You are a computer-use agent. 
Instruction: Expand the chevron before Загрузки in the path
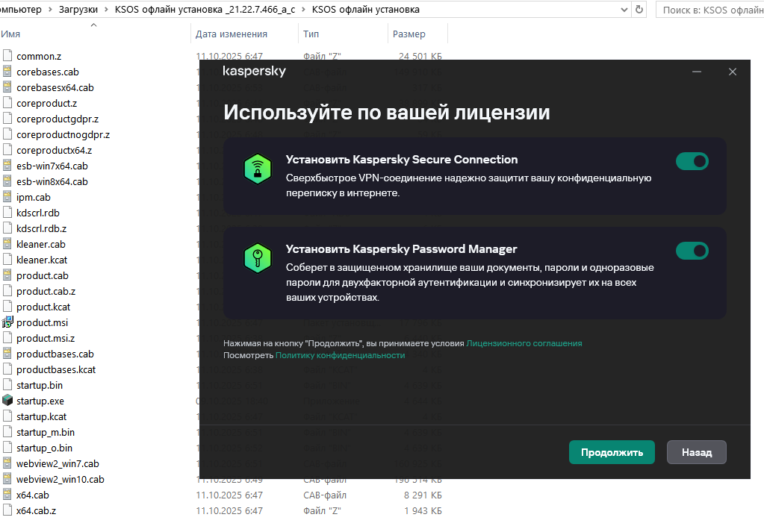[50, 10]
